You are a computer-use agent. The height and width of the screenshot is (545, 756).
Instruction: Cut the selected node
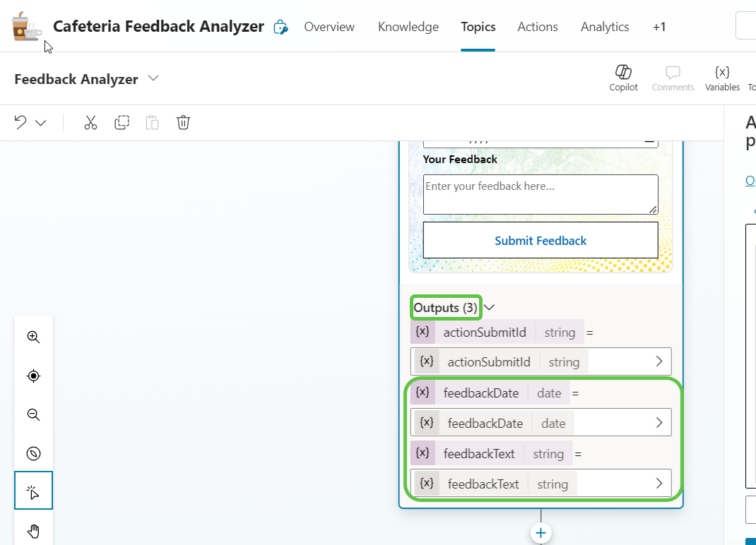(90, 122)
